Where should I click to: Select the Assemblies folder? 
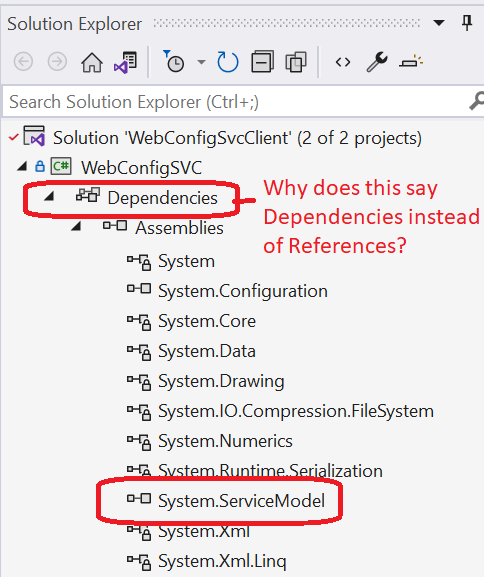(x=179, y=228)
